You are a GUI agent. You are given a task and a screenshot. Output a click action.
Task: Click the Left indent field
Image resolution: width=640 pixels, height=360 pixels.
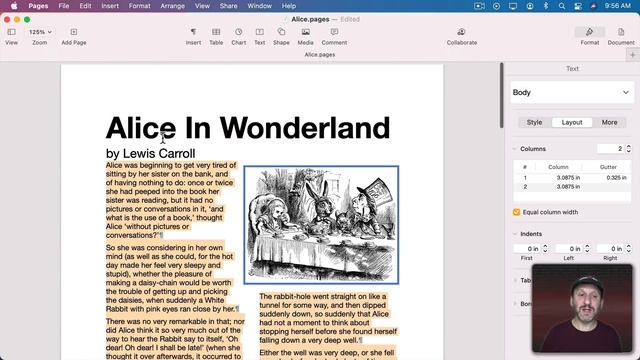tap(569, 249)
